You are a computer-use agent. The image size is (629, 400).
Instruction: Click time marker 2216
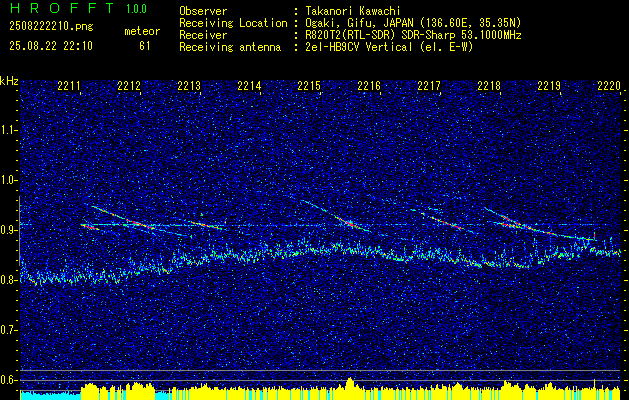tap(369, 86)
